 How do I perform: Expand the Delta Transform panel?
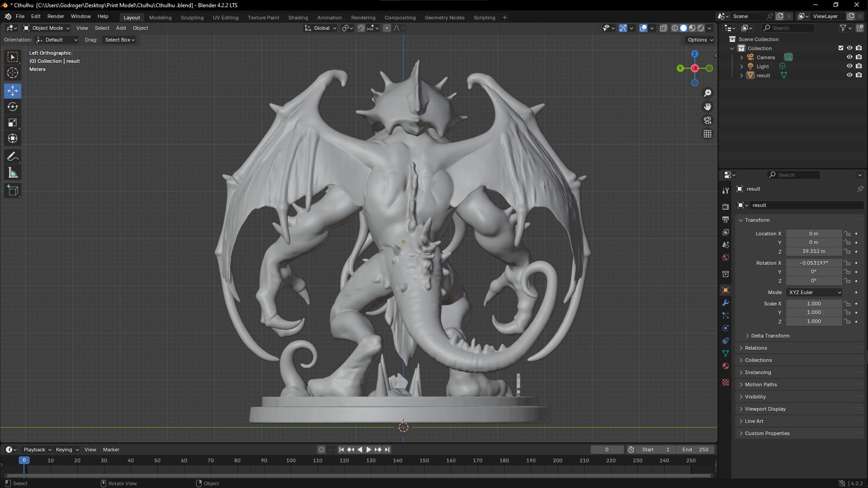tap(770, 336)
